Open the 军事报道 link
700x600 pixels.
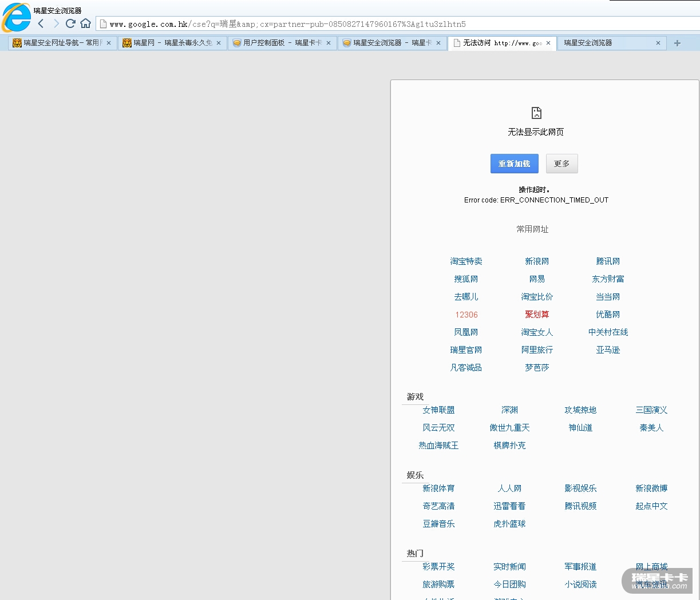click(580, 567)
